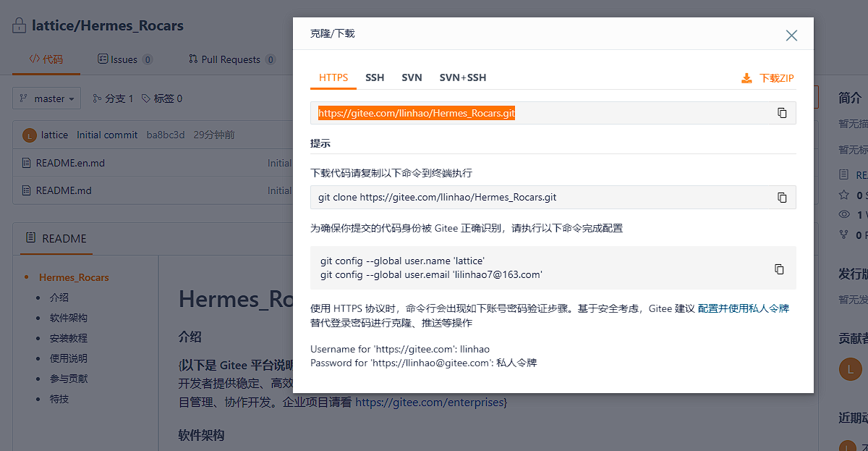Click the download ZIP icon
Image resolution: width=868 pixels, height=451 pixels.
point(746,78)
